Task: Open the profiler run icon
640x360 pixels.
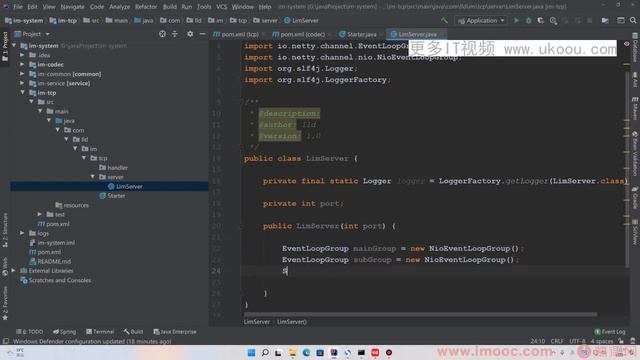Action: point(553,20)
